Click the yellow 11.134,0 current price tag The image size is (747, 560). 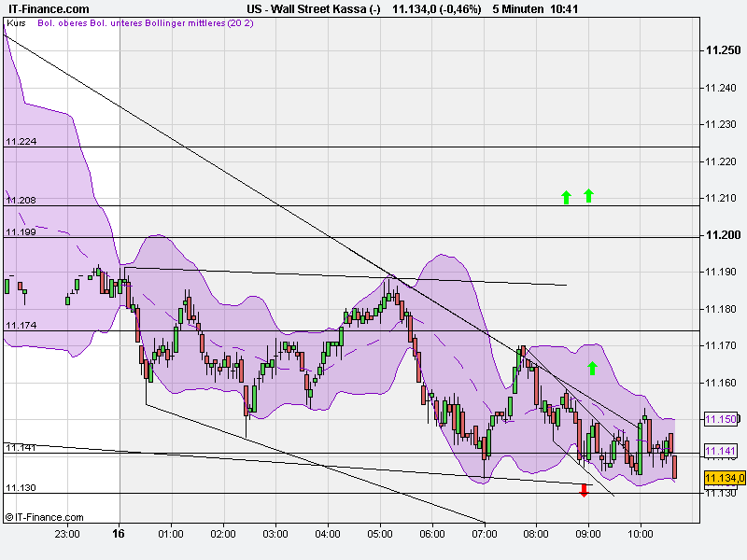pyautogui.click(x=724, y=478)
